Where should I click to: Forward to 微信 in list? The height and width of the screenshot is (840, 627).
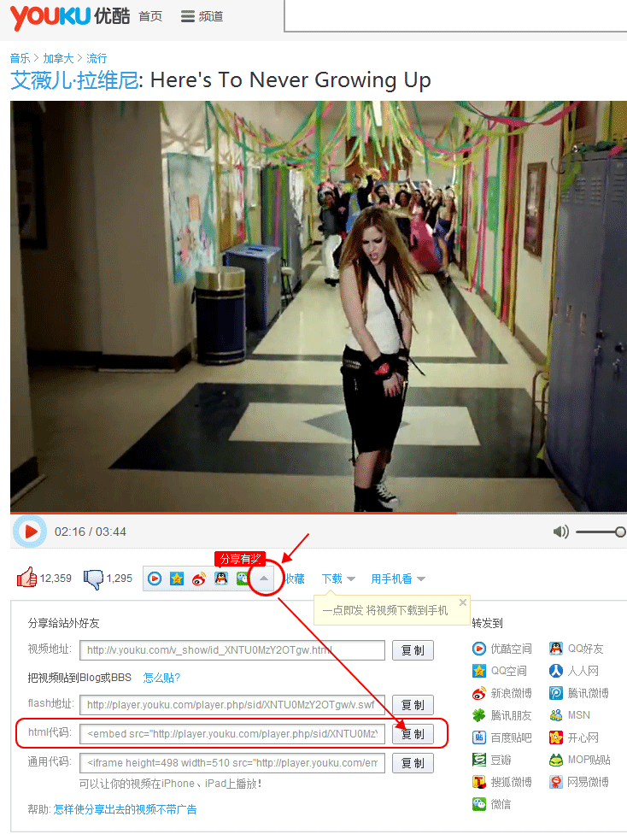pos(491,804)
